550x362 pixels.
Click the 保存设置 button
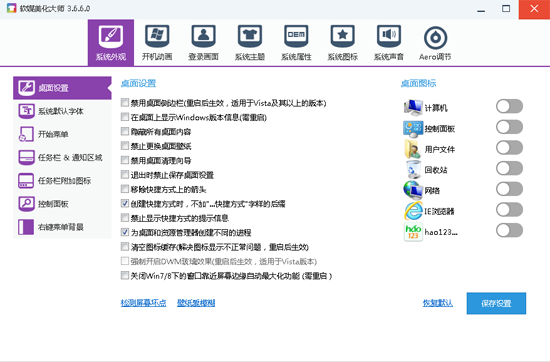click(x=496, y=303)
